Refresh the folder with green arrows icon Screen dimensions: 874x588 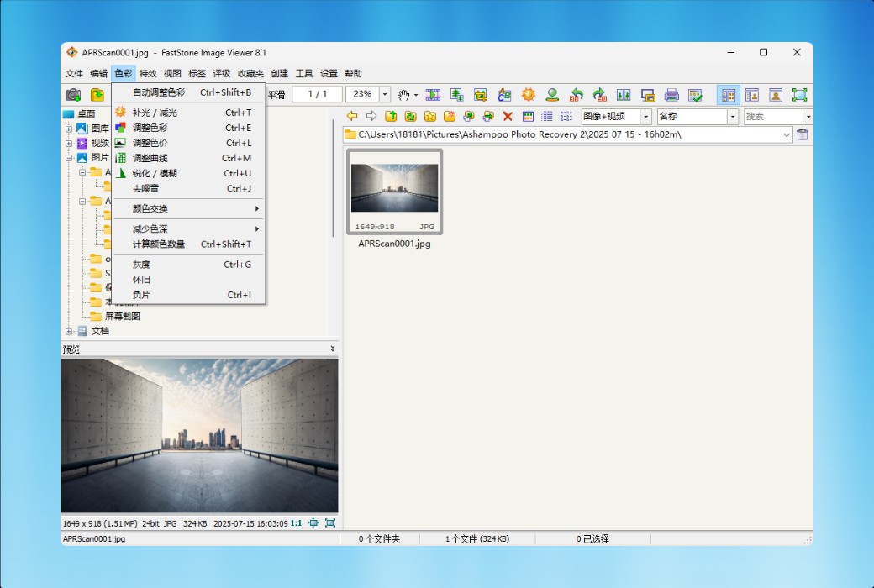(410, 116)
